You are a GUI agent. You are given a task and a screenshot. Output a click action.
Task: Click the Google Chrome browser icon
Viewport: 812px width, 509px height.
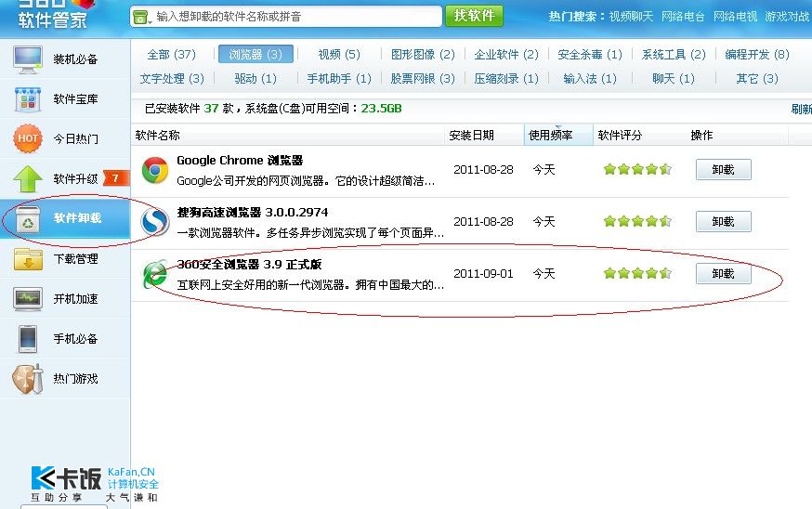pos(155,170)
